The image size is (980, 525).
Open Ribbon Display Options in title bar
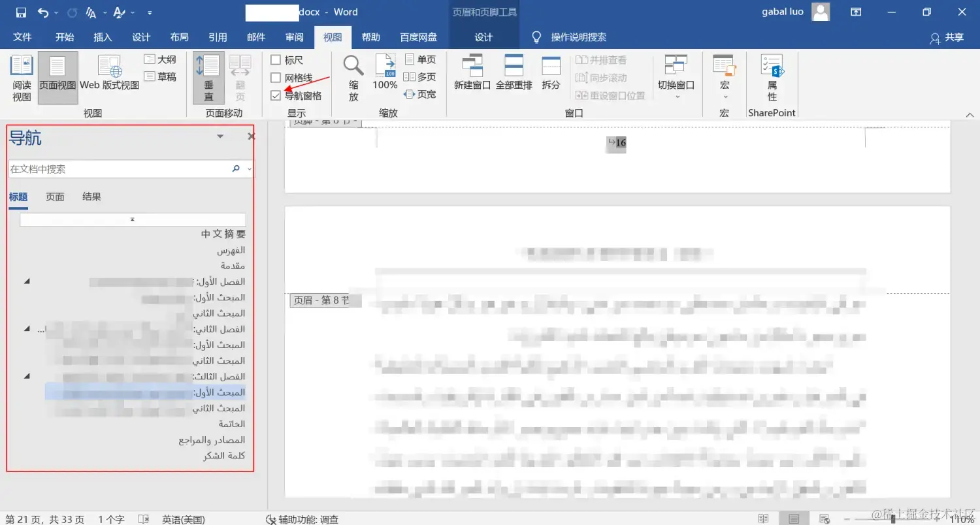(855, 12)
